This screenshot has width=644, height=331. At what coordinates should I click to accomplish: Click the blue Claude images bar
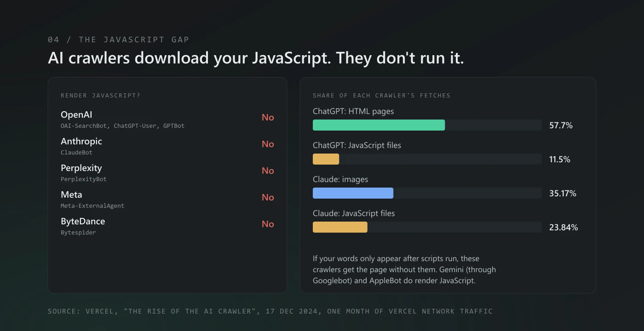click(353, 193)
